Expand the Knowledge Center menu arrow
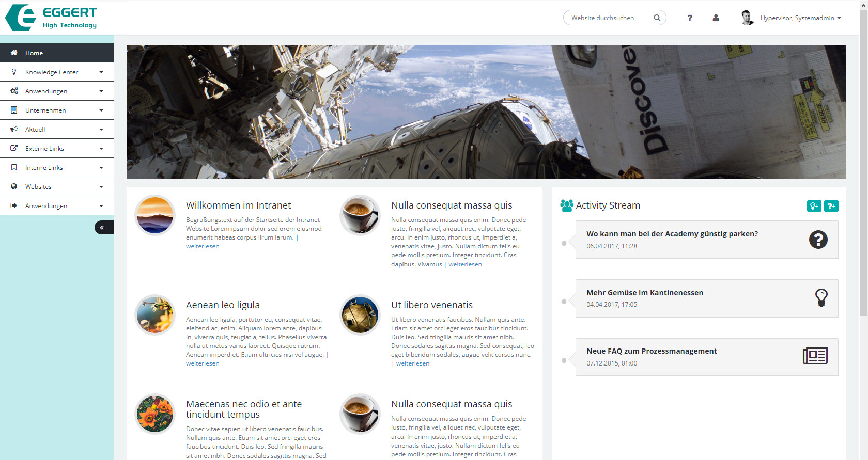 pyautogui.click(x=101, y=72)
